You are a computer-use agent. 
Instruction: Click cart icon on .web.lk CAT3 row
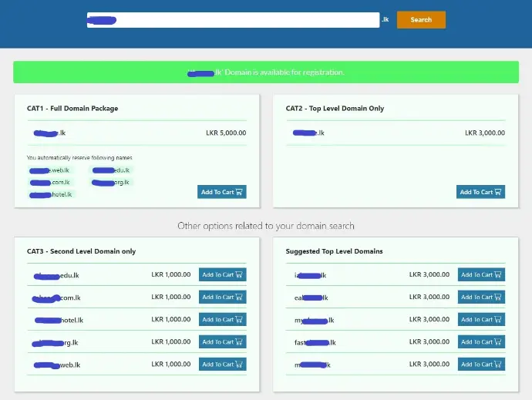[x=240, y=364]
